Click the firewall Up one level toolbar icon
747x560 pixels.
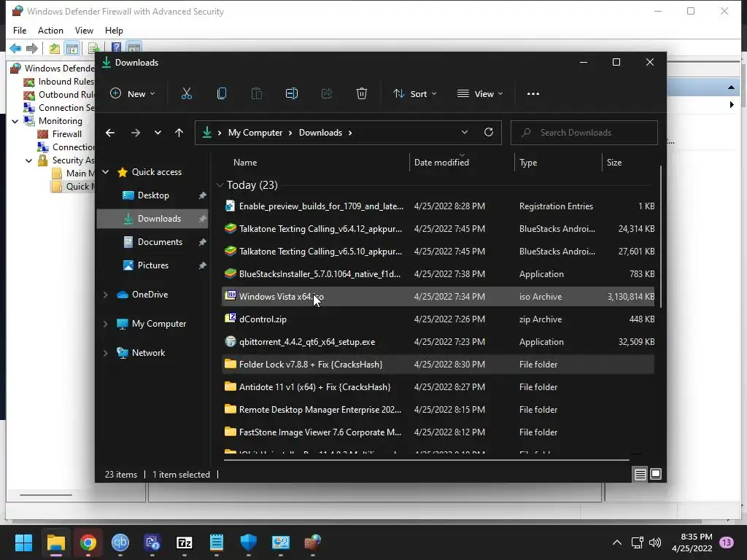coord(54,48)
